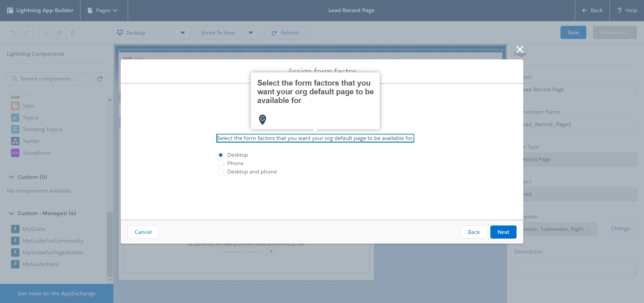
Task: Open Get more on the AppExchange
Action: pyautogui.click(x=56, y=294)
